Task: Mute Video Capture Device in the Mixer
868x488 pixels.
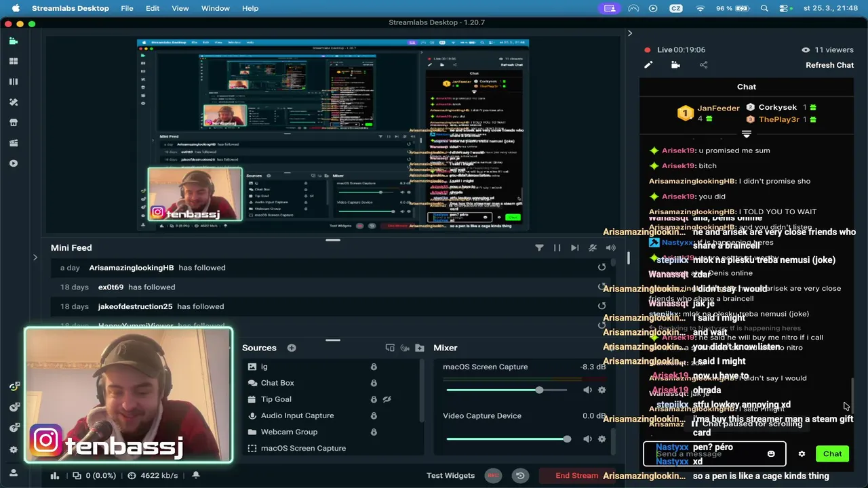Action: tap(587, 439)
